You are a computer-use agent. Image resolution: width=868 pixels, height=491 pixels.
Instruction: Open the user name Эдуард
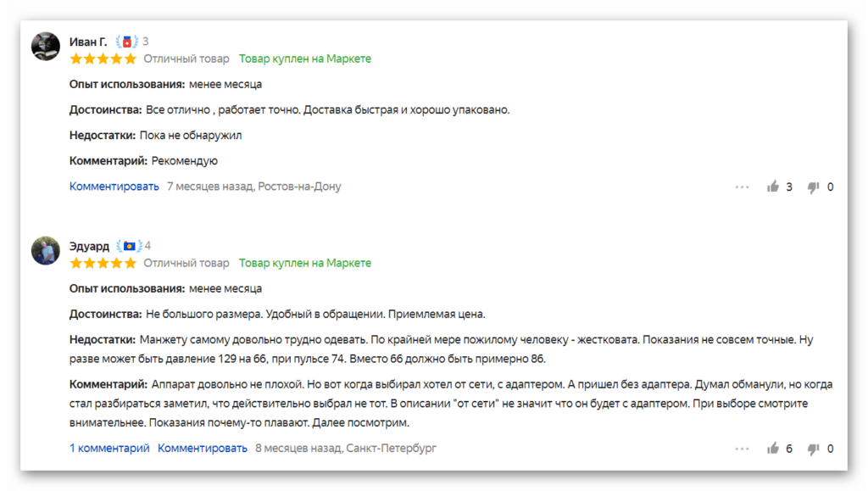(x=89, y=246)
